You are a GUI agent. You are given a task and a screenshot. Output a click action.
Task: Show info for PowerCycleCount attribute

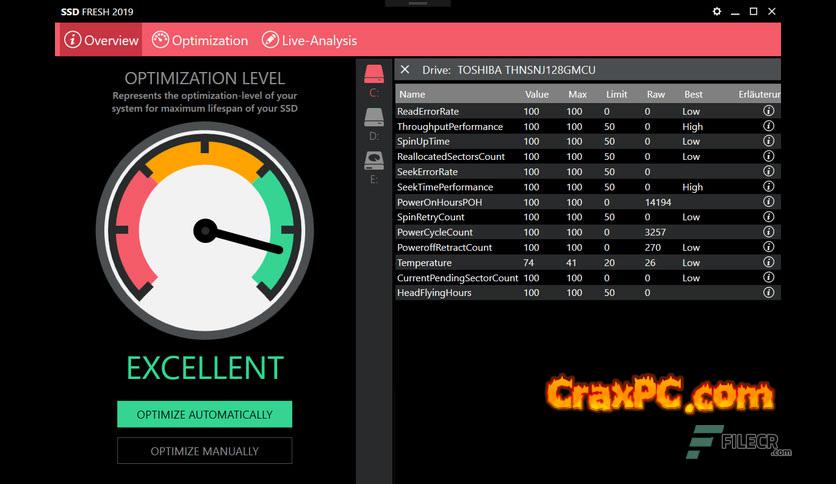(x=768, y=232)
